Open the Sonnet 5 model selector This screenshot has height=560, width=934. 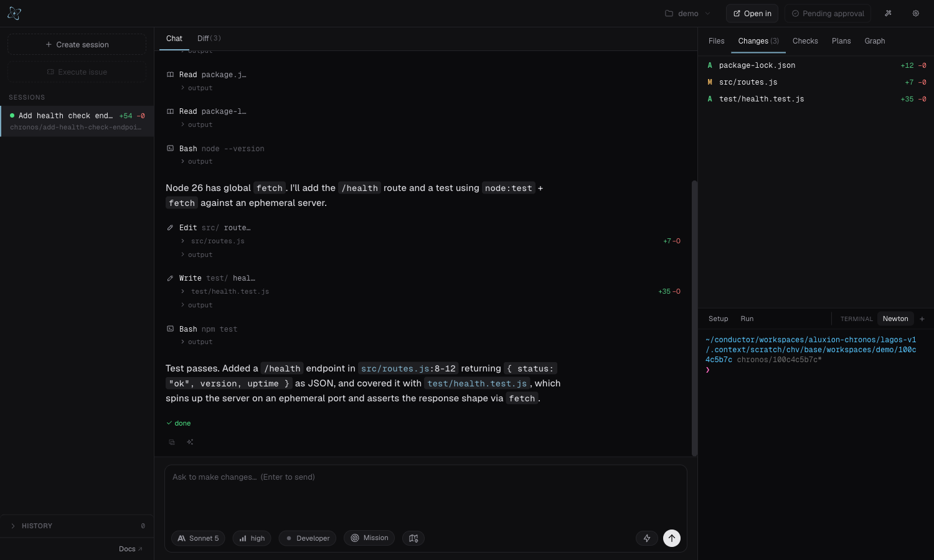198,538
